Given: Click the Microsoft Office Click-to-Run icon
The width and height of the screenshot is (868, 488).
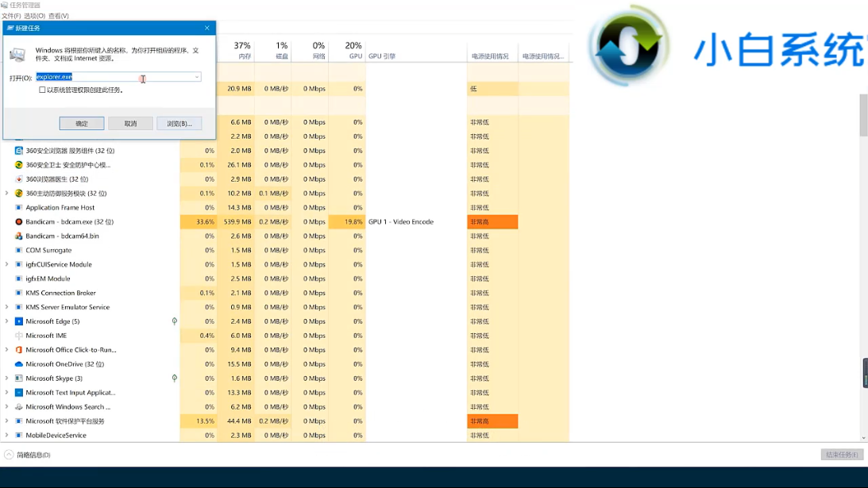Looking at the screenshot, I should tap(19, 350).
